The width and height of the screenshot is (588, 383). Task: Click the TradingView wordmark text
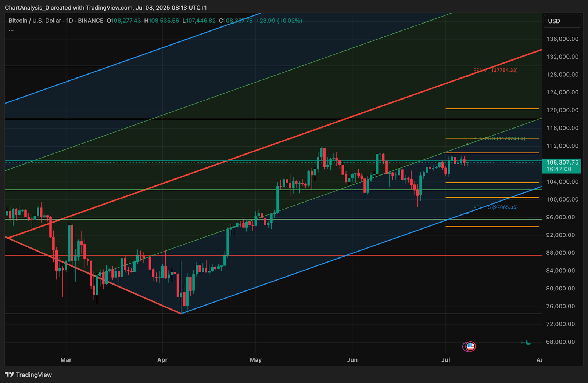[34, 375]
